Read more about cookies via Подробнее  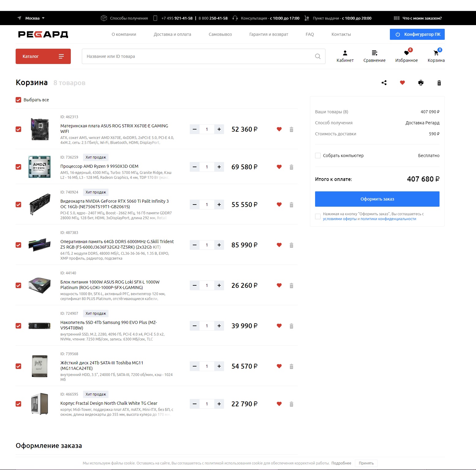tap(341, 463)
